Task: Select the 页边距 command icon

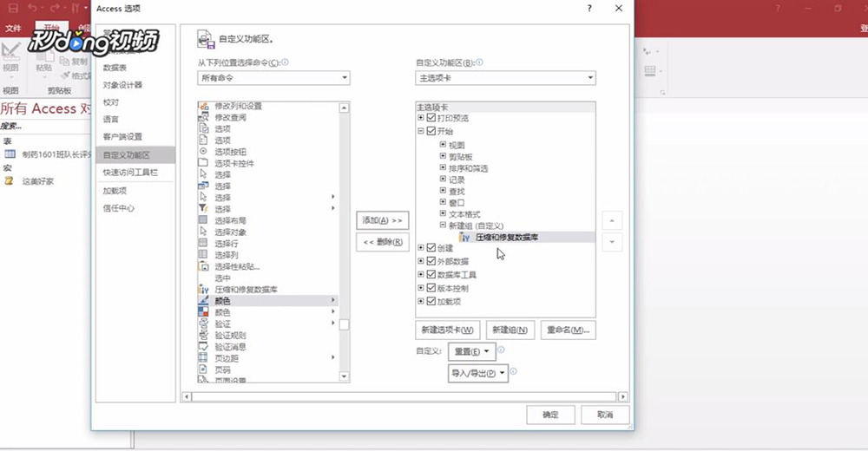Action: (203, 358)
